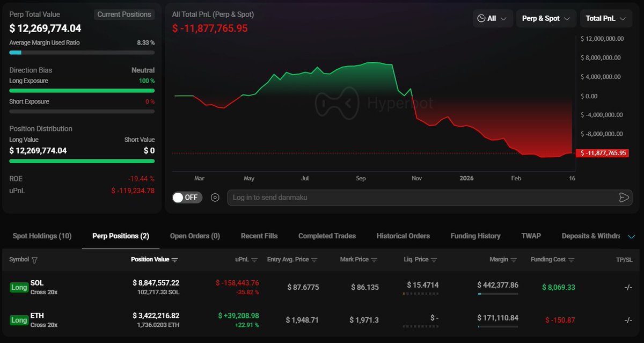Open Deposits & Withdrawals tab

(590, 236)
